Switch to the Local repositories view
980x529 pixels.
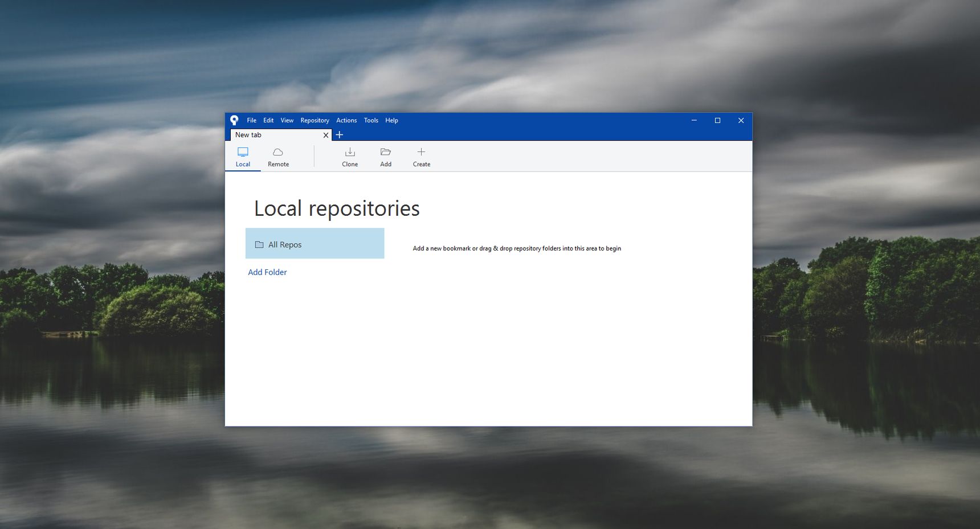point(243,157)
